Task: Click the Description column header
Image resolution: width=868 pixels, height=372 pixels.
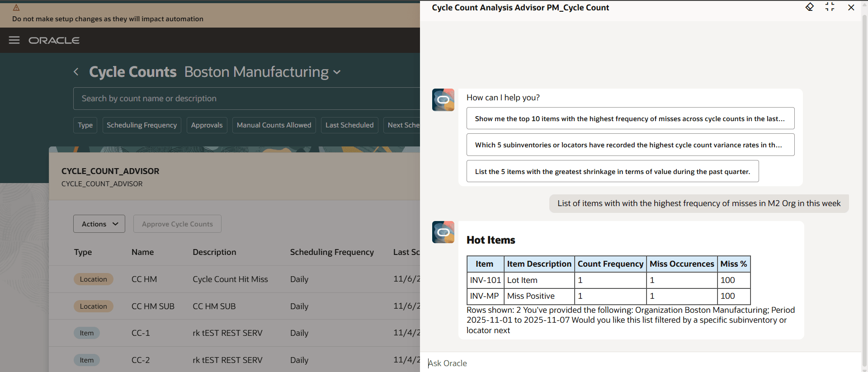Action: pos(214,252)
